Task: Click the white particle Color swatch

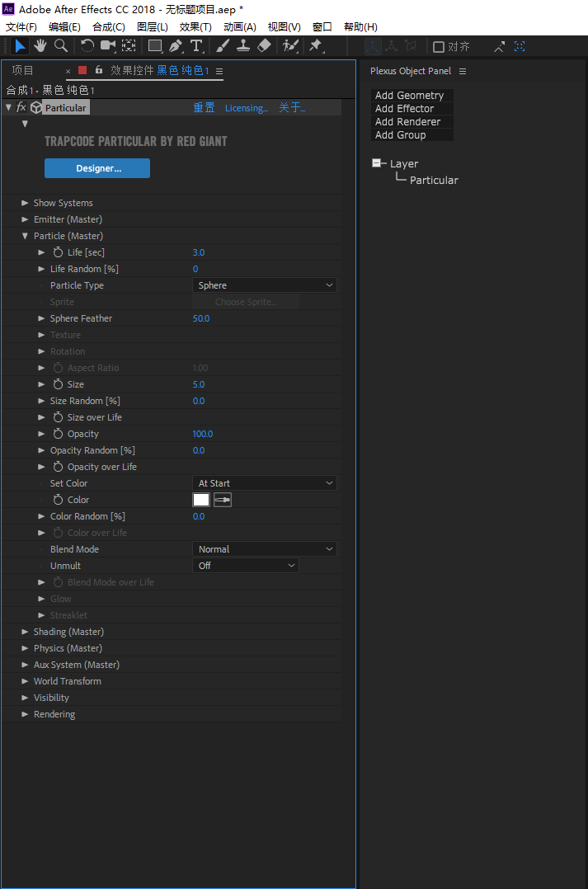Action: click(x=201, y=500)
